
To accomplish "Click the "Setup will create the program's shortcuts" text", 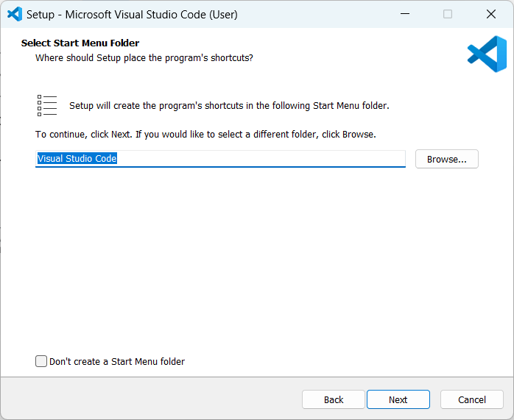I will point(229,105).
